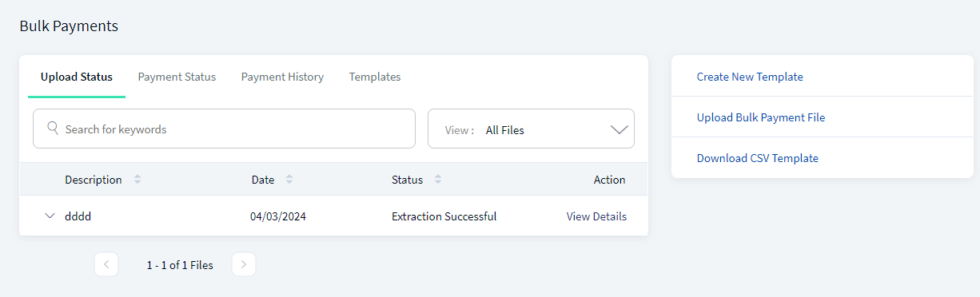
Task: Go to next page arrow
Action: (x=244, y=264)
